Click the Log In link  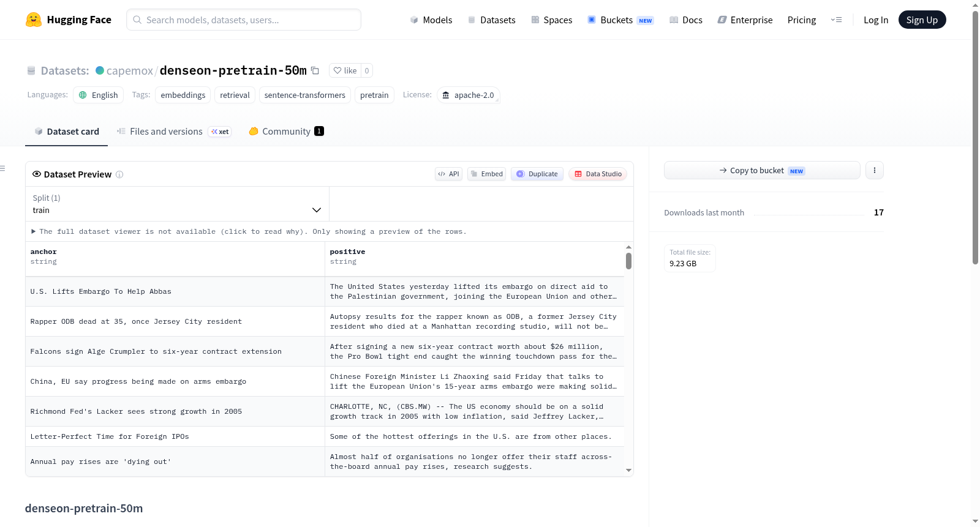coord(876,20)
